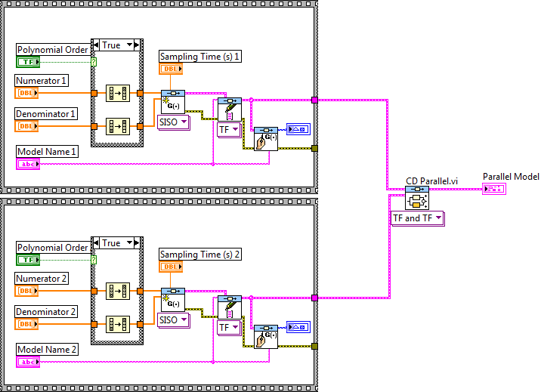The image size is (541, 392).
Task: Open the TF and TF polymorphic selector
Action: pos(418,218)
